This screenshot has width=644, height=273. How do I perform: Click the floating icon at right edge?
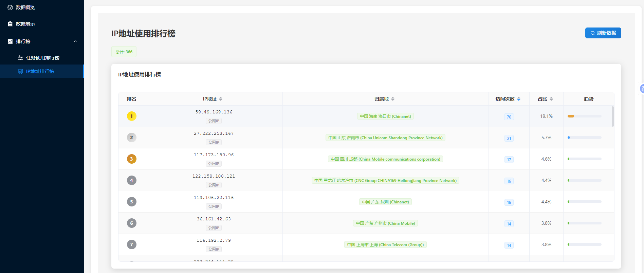[x=641, y=89]
